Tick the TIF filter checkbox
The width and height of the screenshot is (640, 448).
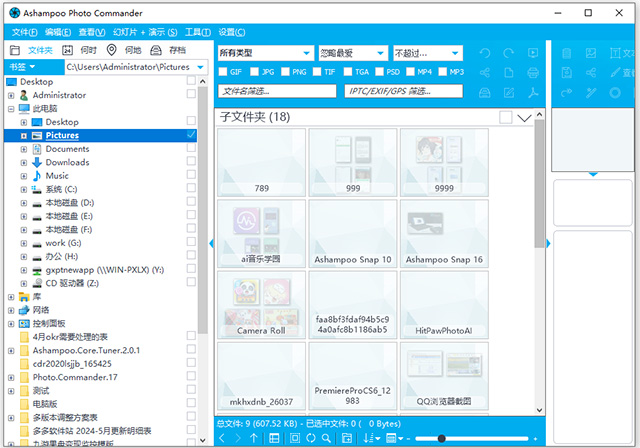coord(317,72)
